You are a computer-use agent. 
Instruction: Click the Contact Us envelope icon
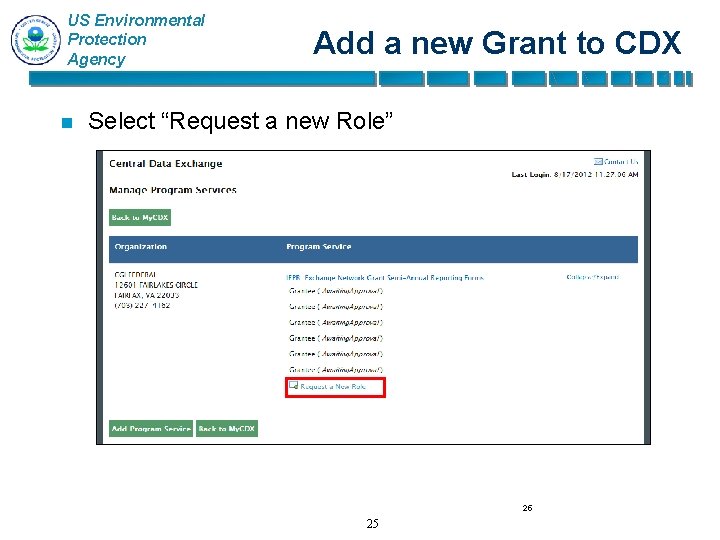point(598,162)
